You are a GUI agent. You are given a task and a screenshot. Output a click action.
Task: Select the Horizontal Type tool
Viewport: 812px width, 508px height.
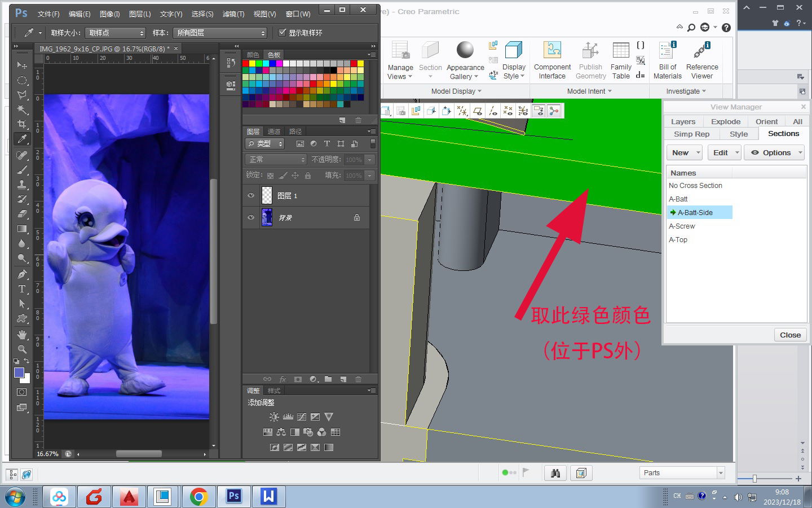click(x=22, y=289)
